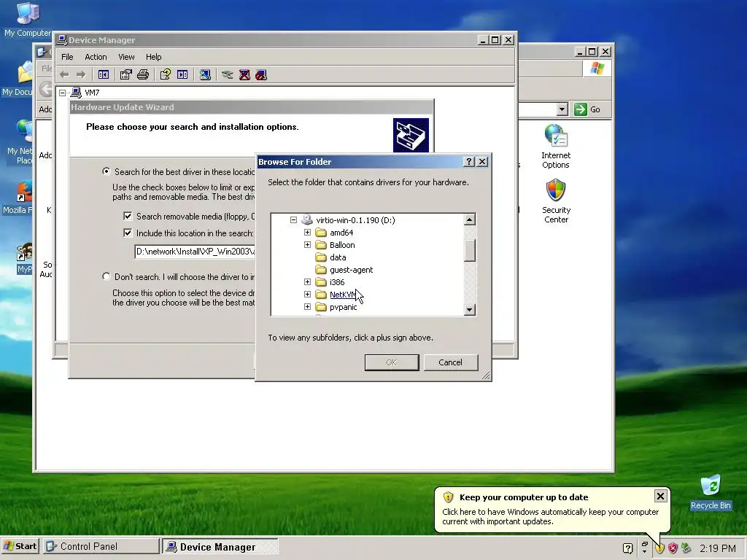Click Scan for hardware changes toolbar icon
This screenshot has height=560, width=747.
coord(205,75)
